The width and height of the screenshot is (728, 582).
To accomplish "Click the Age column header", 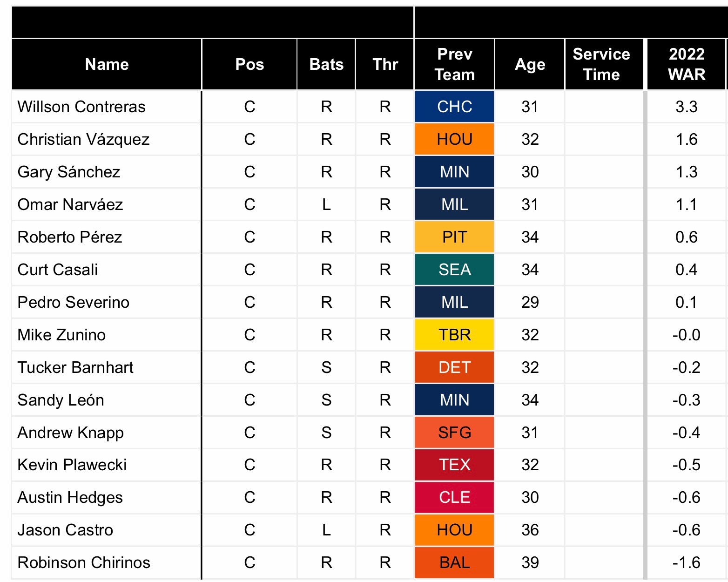I will tap(530, 64).
